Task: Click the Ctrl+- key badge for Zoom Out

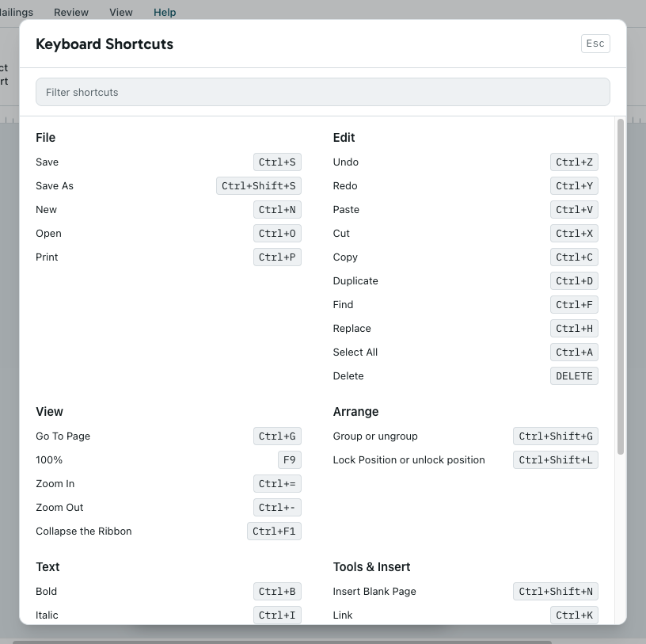Action: [277, 508]
